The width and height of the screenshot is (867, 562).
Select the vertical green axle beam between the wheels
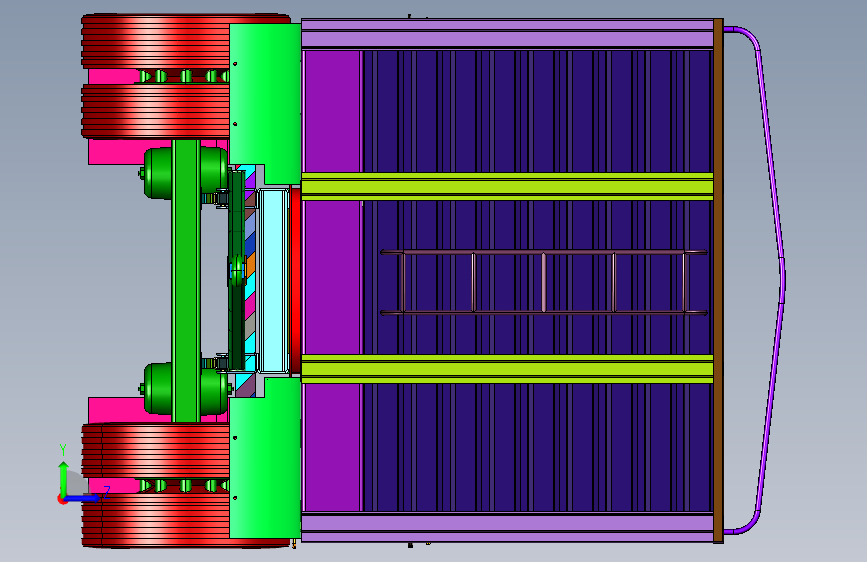pos(186,281)
